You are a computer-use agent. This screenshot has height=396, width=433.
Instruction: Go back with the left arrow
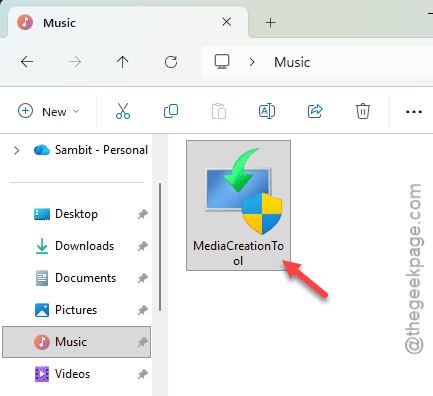click(27, 62)
